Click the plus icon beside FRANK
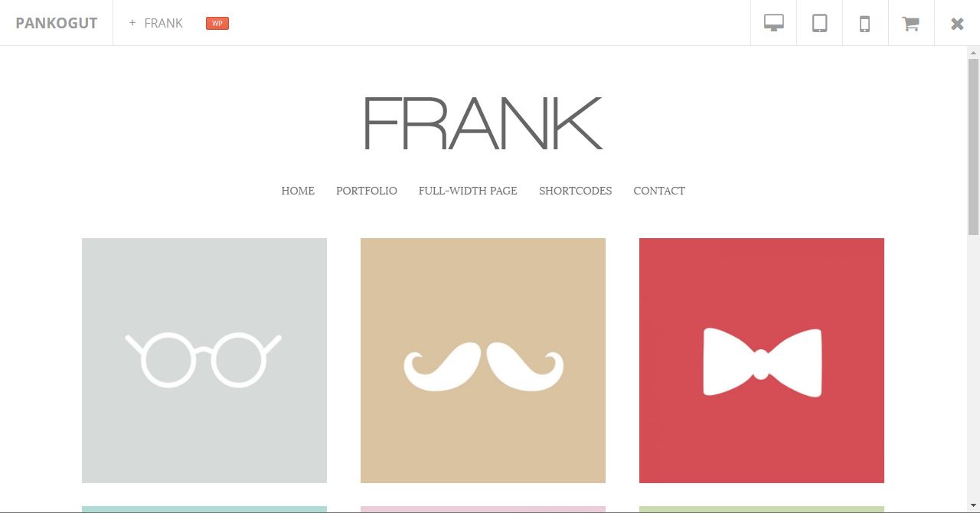The height and width of the screenshot is (513, 980). (x=132, y=23)
